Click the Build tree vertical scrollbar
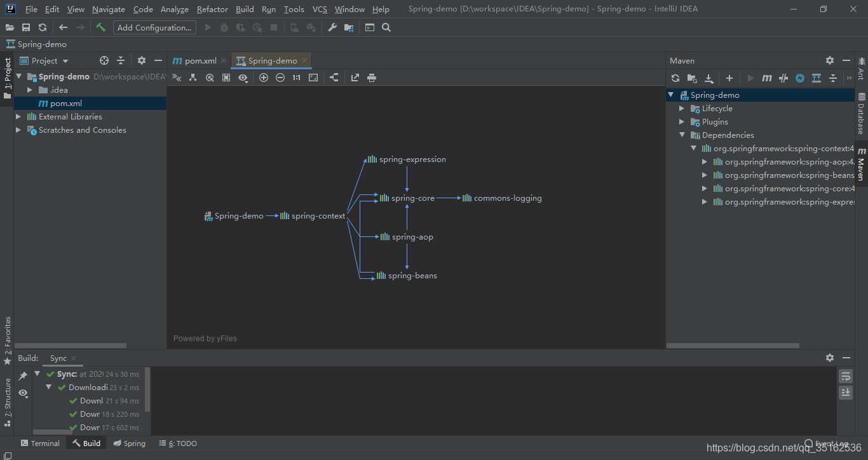Image resolution: width=868 pixels, height=460 pixels. tap(147, 389)
